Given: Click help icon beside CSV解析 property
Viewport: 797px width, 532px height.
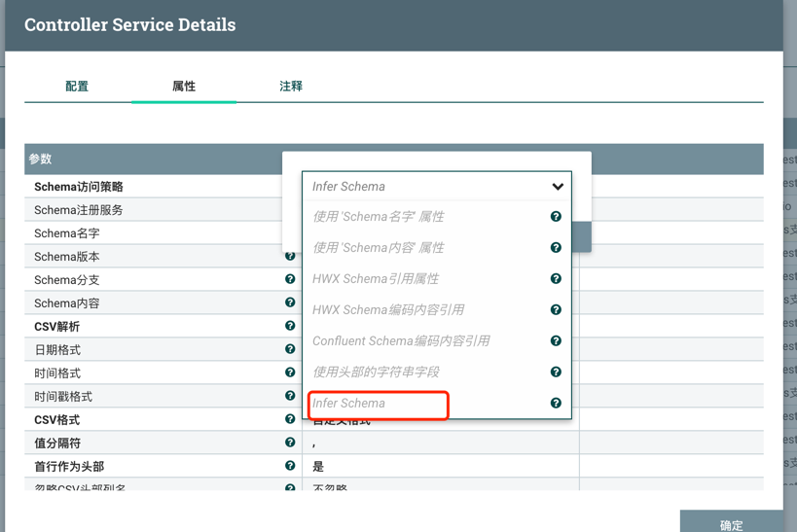Looking at the screenshot, I should [290, 326].
